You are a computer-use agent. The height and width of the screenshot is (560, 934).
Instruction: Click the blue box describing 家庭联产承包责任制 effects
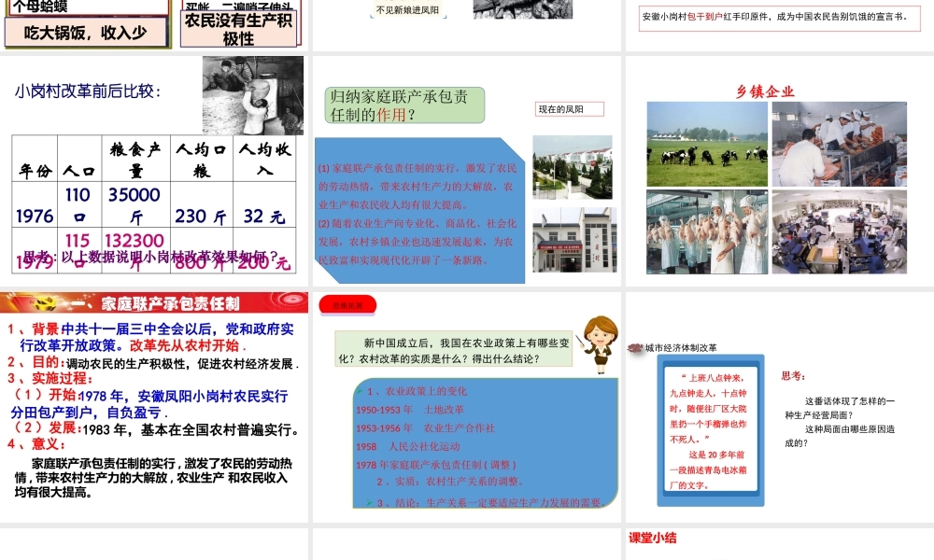tap(419, 211)
